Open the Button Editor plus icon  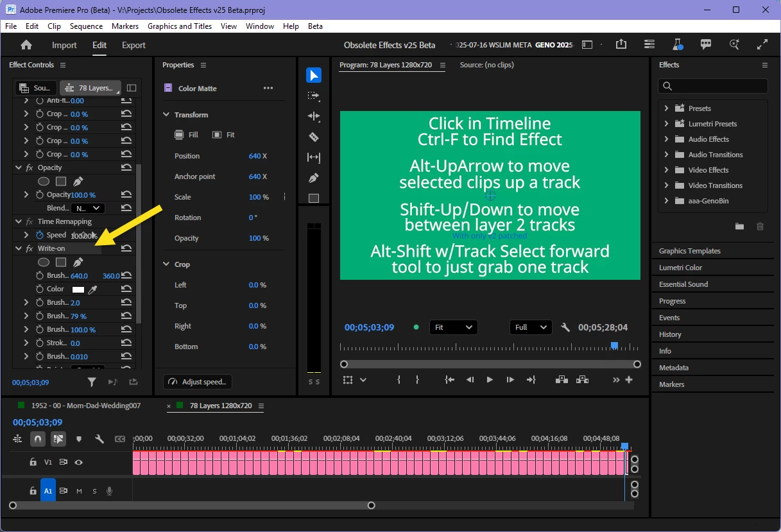pos(629,380)
